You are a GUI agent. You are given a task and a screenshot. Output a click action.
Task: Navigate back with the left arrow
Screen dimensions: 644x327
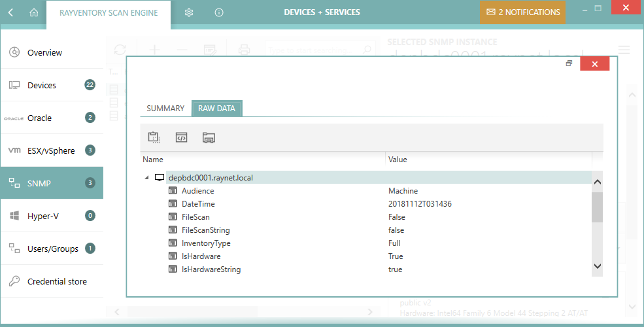(12, 12)
